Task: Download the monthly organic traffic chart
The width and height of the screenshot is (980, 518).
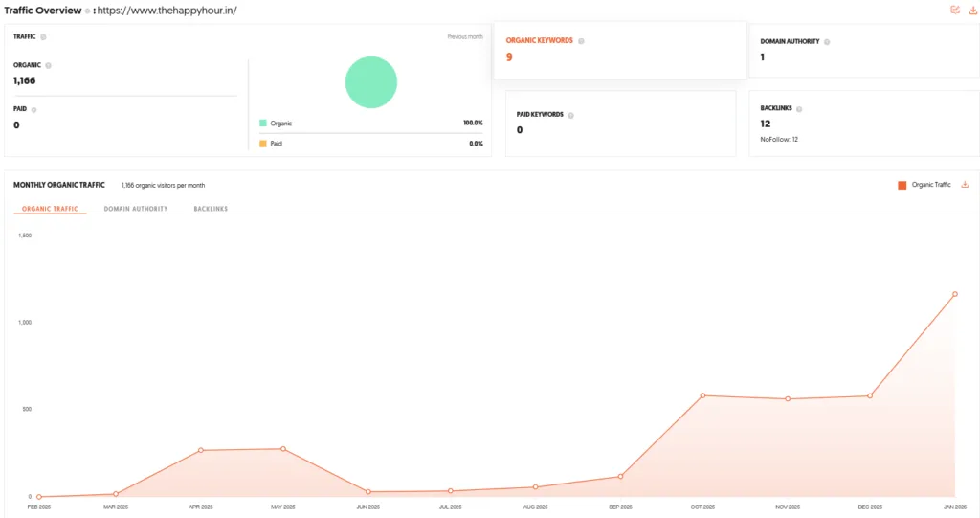Action: coord(965,185)
